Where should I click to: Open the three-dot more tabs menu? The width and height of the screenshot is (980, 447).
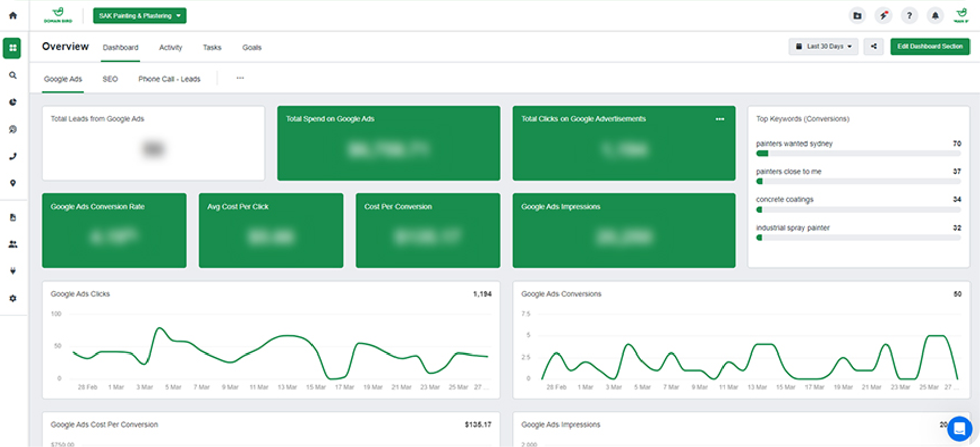click(x=240, y=78)
